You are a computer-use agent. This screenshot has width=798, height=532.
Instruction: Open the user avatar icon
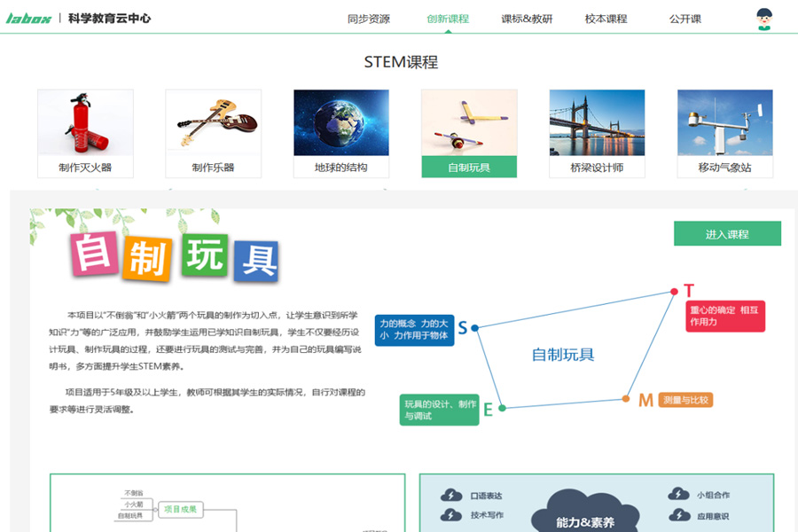click(x=764, y=20)
